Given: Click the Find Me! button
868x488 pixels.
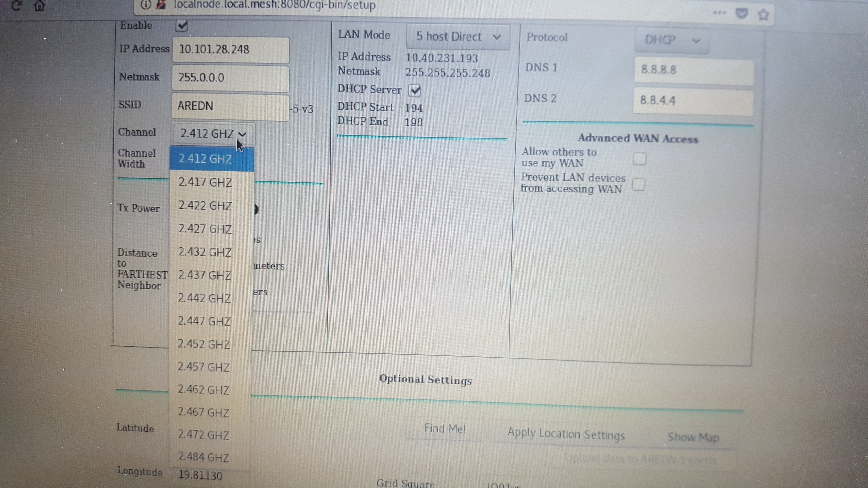Looking at the screenshot, I should (445, 429).
